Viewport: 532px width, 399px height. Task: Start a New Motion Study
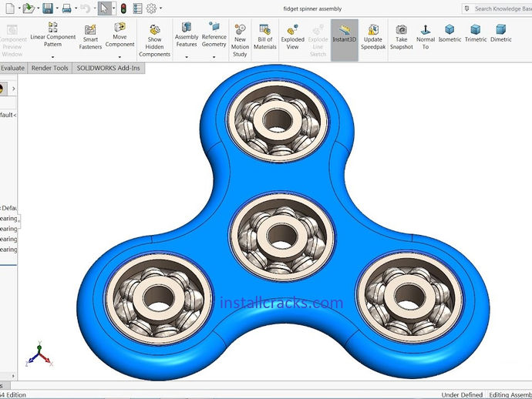pos(240,40)
